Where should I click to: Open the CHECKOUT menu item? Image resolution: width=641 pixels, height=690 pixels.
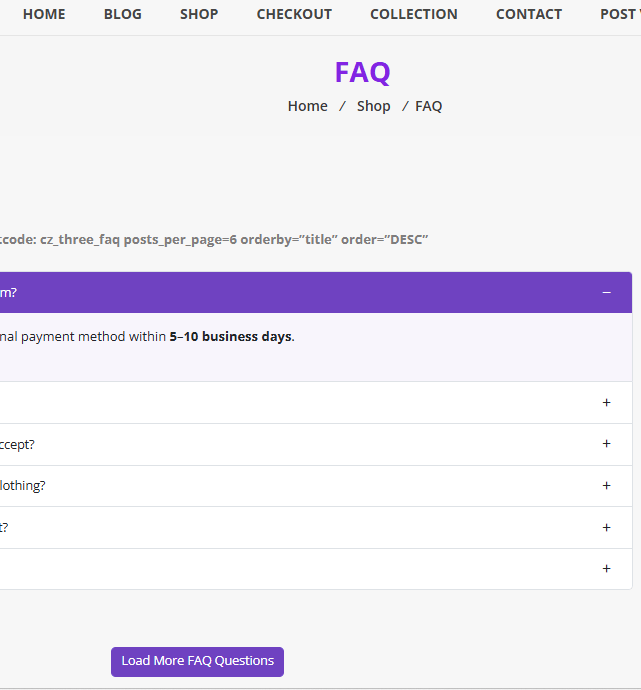pyautogui.click(x=294, y=14)
